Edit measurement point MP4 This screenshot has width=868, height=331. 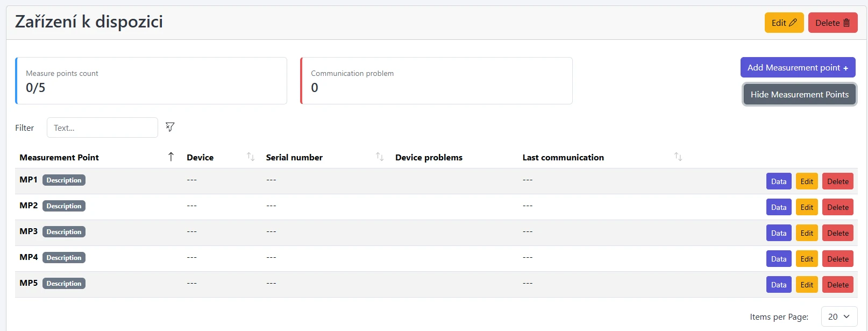click(x=807, y=259)
